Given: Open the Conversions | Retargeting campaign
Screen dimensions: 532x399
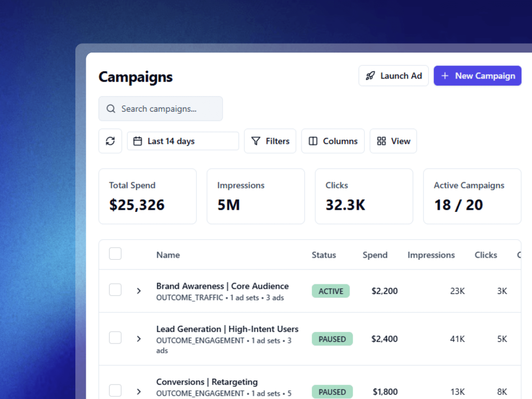Looking at the screenshot, I should coord(207,382).
